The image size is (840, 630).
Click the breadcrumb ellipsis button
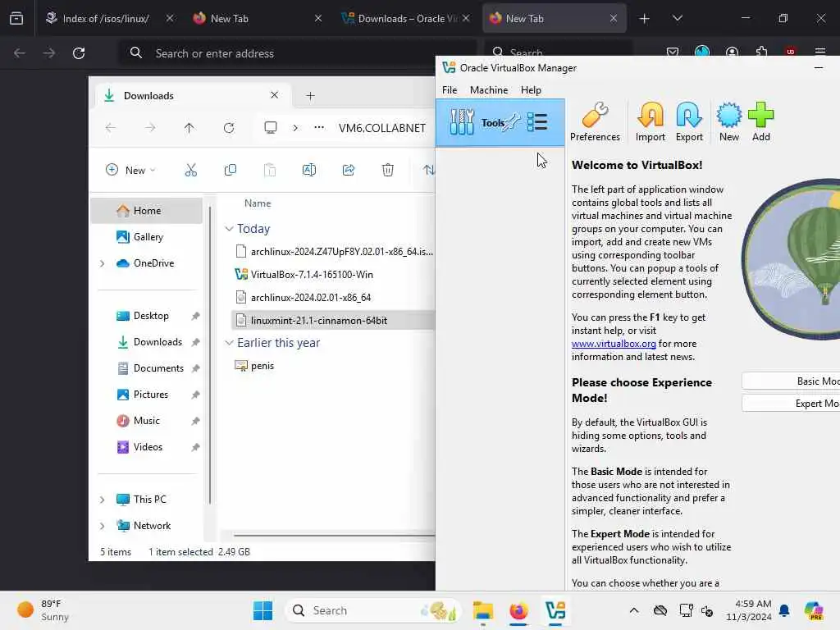pyautogui.click(x=319, y=127)
